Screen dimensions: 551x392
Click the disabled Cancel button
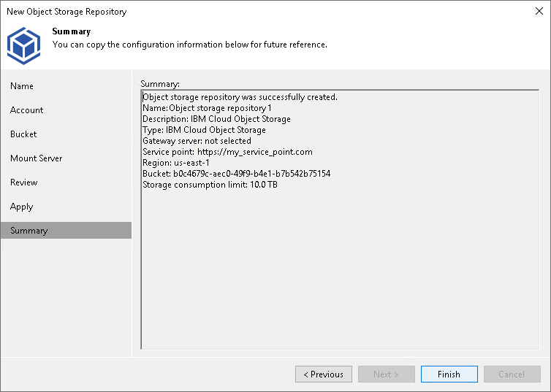tap(512, 374)
